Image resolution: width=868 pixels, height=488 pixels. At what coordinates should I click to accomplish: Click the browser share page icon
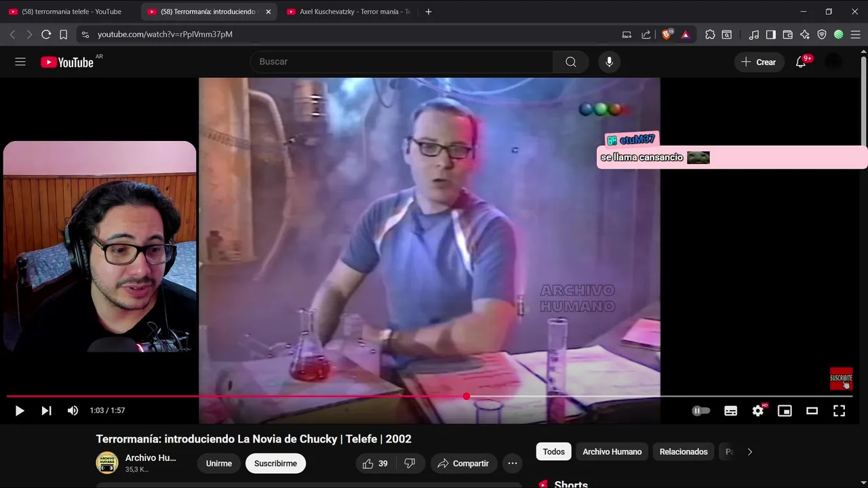click(646, 35)
